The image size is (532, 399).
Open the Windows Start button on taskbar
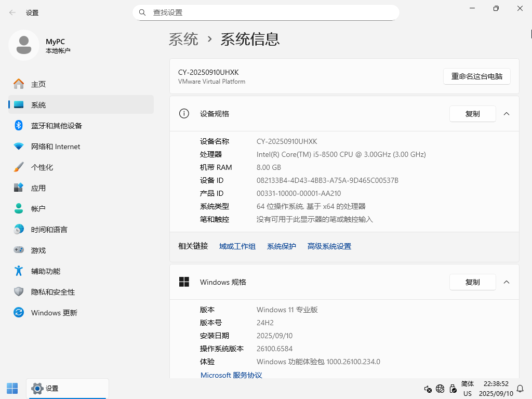[12, 388]
